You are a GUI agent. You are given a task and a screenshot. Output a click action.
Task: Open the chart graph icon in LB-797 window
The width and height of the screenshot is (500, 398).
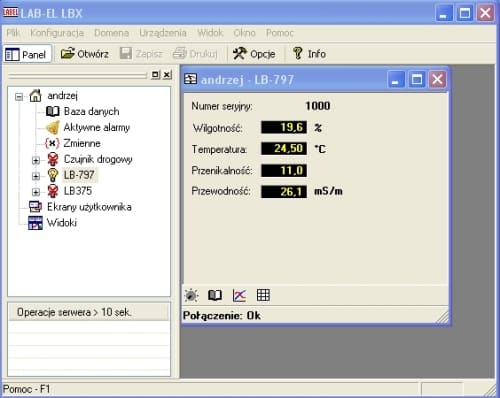coord(239,295)
